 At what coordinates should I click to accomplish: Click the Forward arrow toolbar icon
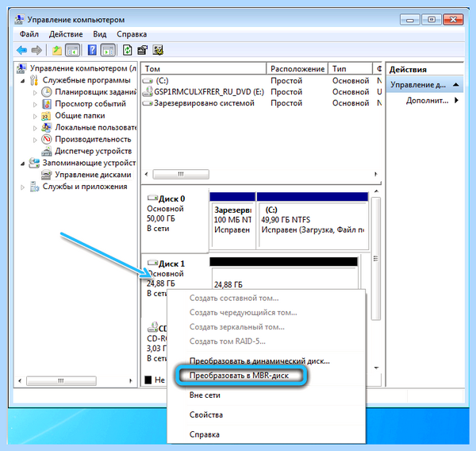point(36,50)
